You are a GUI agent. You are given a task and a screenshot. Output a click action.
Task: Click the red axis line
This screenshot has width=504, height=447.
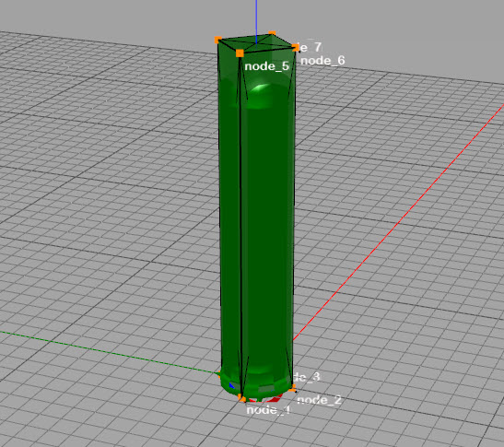click(399, 222)
